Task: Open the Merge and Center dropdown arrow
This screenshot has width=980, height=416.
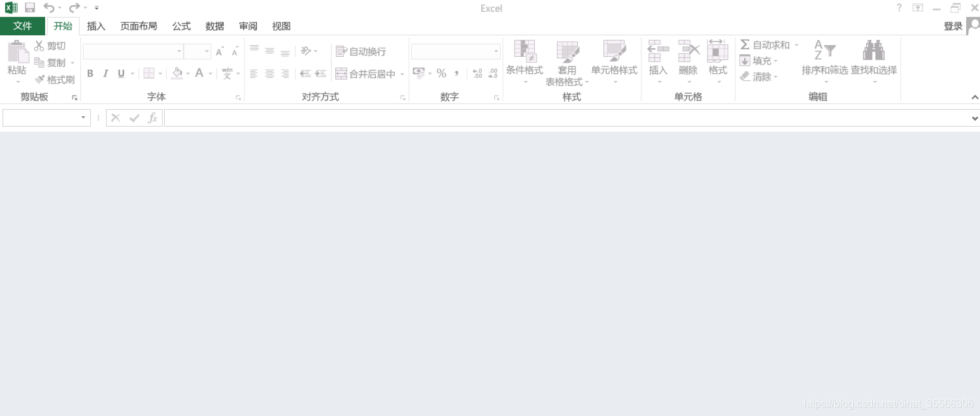Action: [x=402, y=74]
